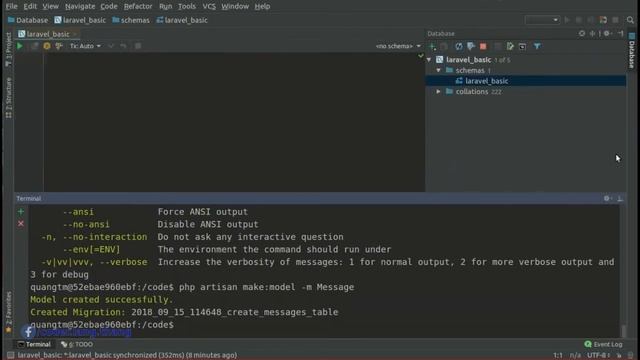This screenshot has height=360, width=640.
Task: Open the Event Log button
Action: [603, 344]
